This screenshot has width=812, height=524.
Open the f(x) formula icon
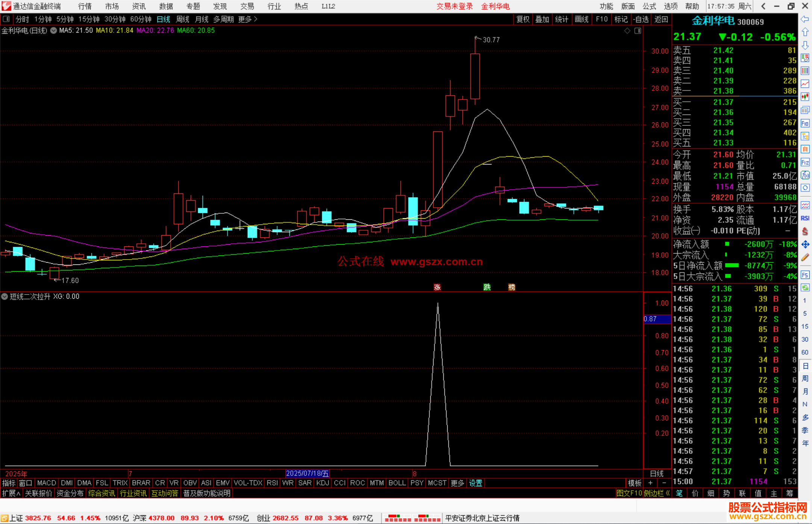(805, 175)
